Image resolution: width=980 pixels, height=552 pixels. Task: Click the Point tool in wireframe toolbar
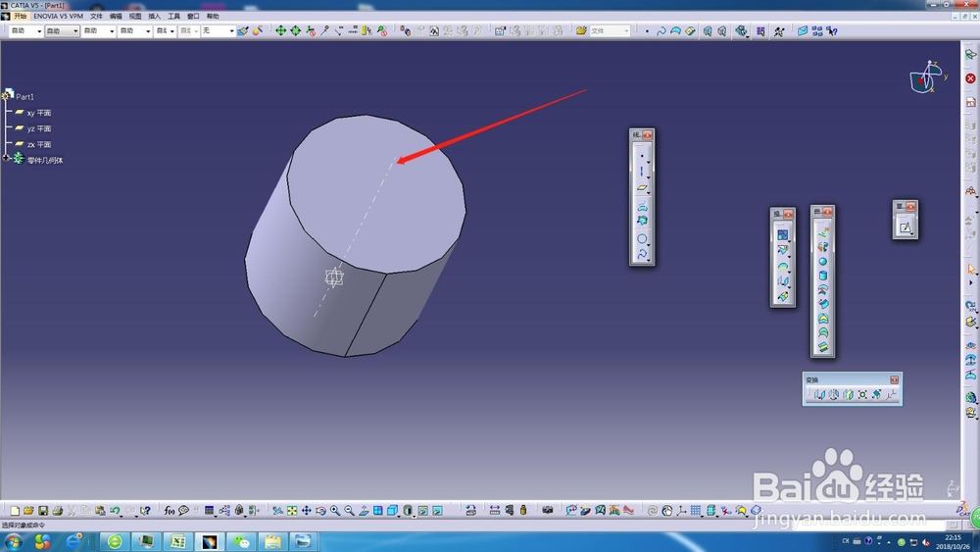641,156
